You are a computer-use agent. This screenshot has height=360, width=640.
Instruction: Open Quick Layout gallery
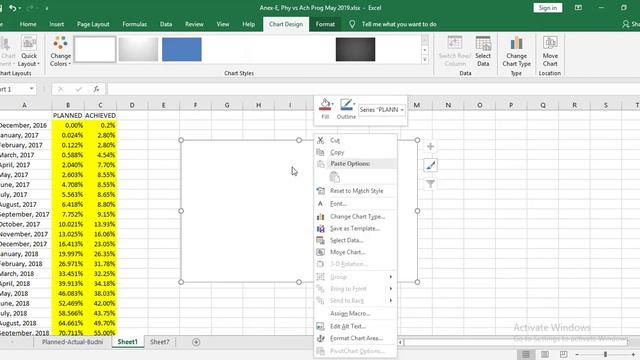(29, 51)
